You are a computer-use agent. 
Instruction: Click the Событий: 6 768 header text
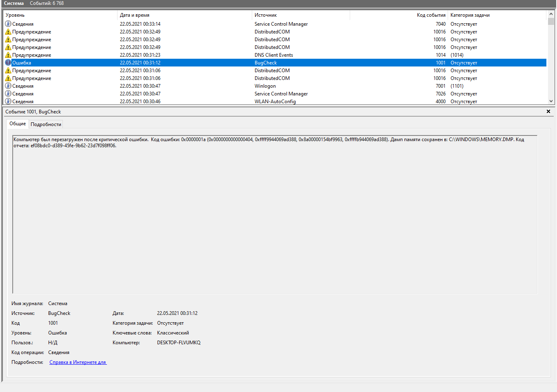click(47, 3)
